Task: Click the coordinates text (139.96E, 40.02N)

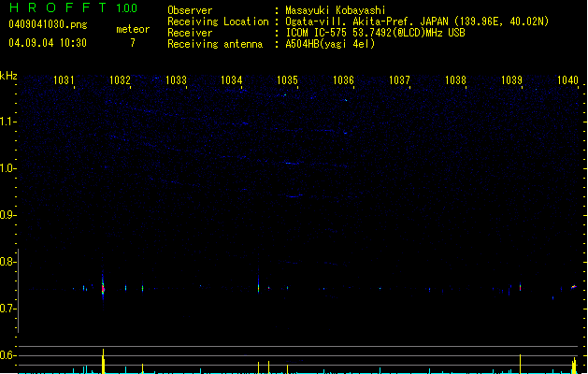Action: click(x=502, y=22)
